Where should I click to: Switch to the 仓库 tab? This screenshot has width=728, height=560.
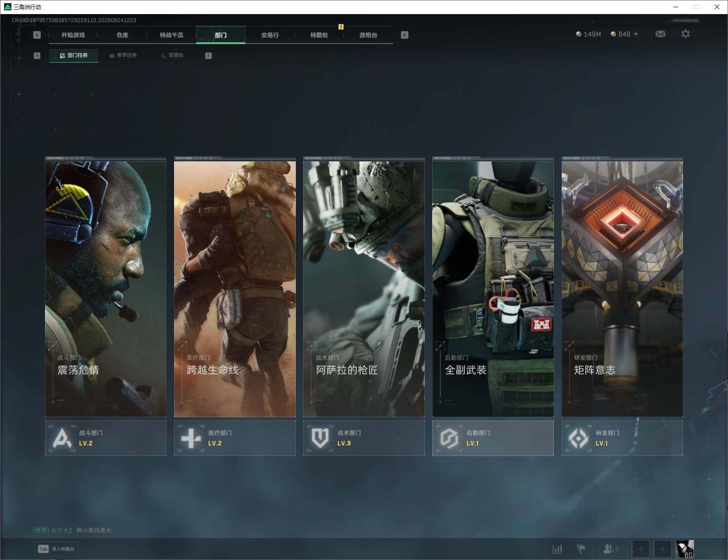pyautogui.click(x=122, y=35)
